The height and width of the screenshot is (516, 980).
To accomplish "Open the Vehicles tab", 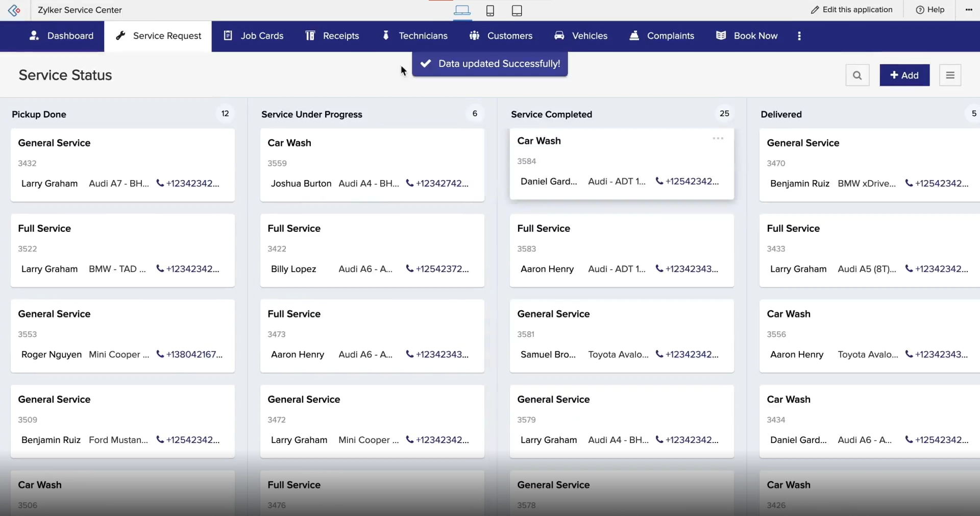I will click(x=581, y=36).
